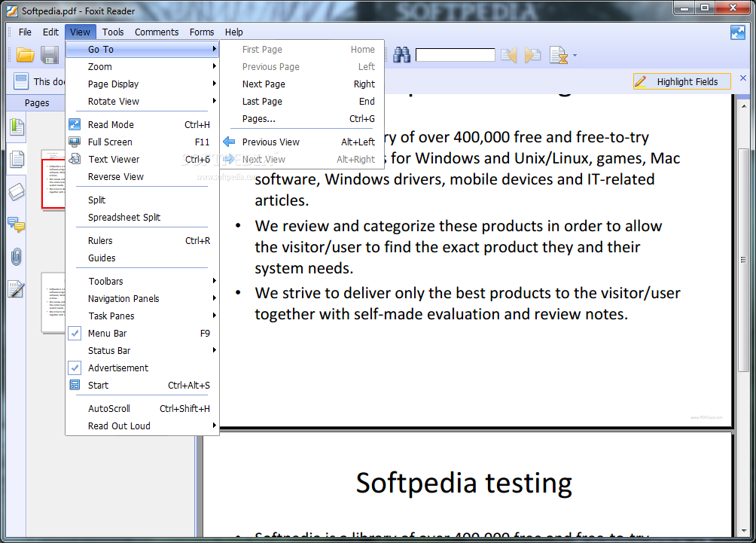756x543 pixels.
Task: Click the Save floppy disk icon
Action: tap(49, 55)
